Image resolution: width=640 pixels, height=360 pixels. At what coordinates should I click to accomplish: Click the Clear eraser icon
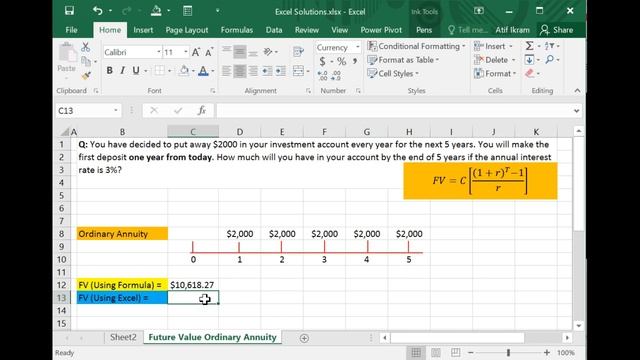(529, 73)
